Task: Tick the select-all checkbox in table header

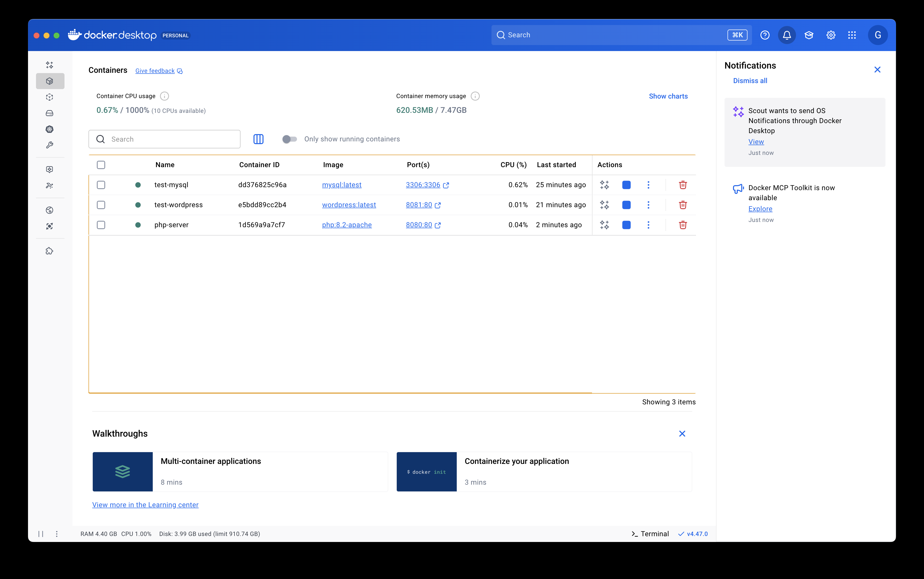Action: click(x=101, y=165)
